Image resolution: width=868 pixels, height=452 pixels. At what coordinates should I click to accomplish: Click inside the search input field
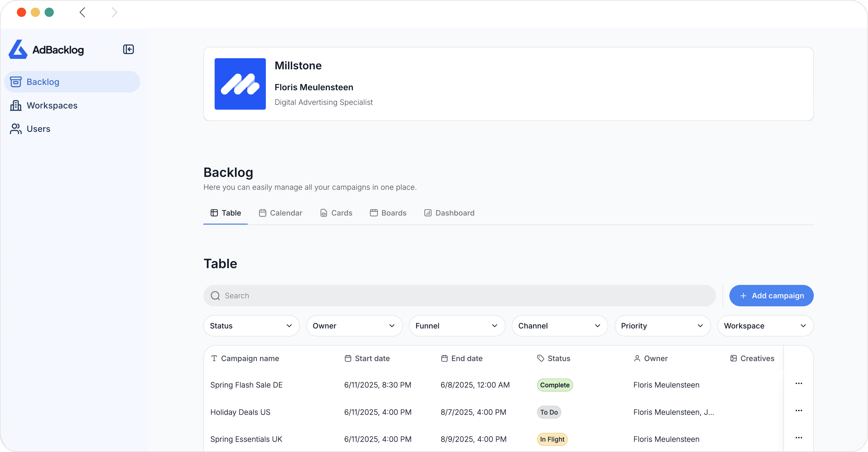371,295
